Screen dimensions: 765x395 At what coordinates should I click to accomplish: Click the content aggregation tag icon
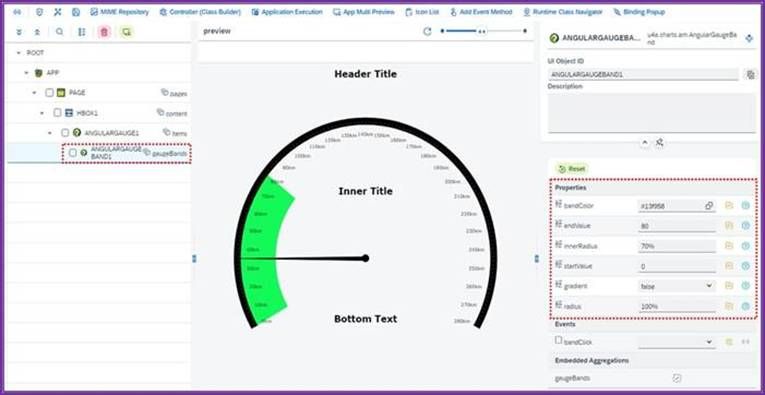point(160,112)
